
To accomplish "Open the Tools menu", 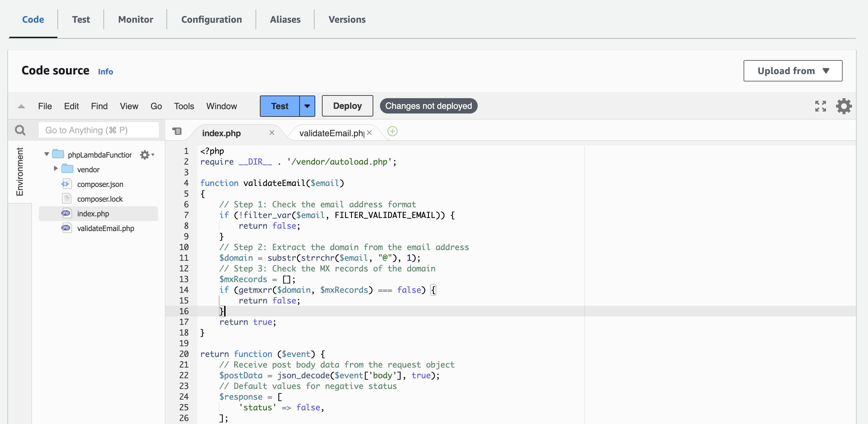I will point(184,106).
